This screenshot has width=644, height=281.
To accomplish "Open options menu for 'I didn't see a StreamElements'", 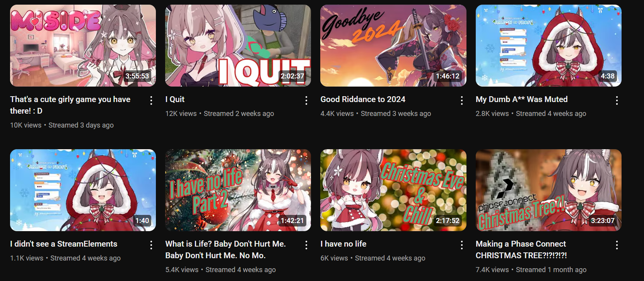I will [151, 245].
